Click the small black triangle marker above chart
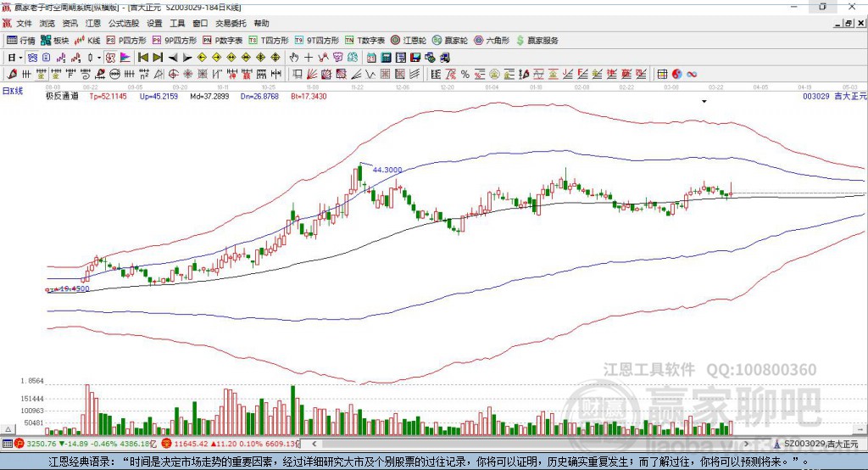 (704, 102)
